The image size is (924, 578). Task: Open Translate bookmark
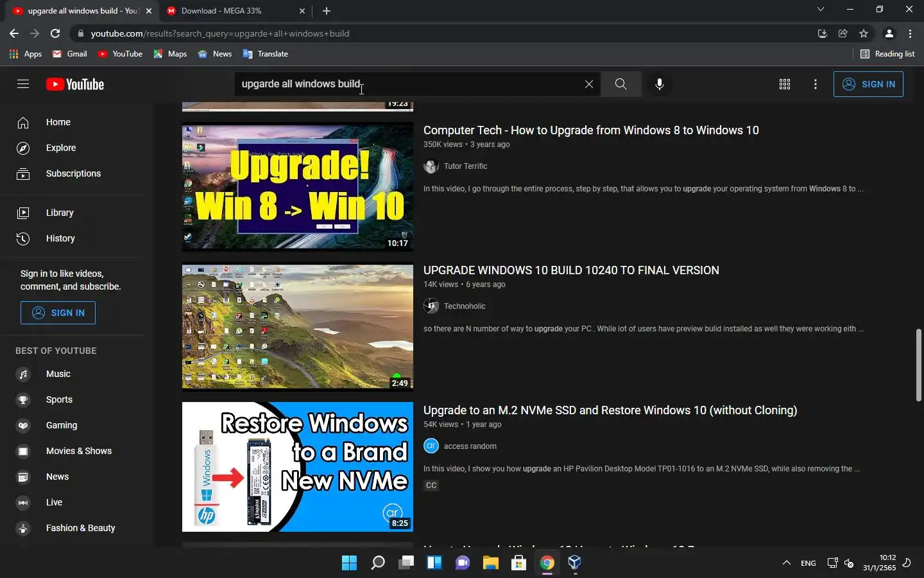266,54
